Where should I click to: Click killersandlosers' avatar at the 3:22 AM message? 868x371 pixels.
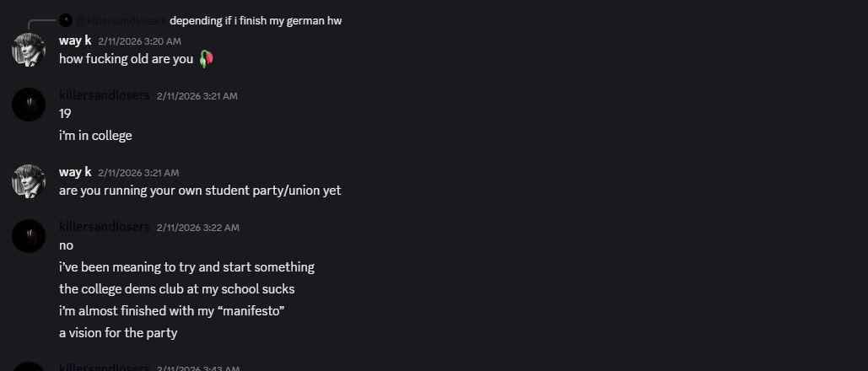click(x=29, y=236)
